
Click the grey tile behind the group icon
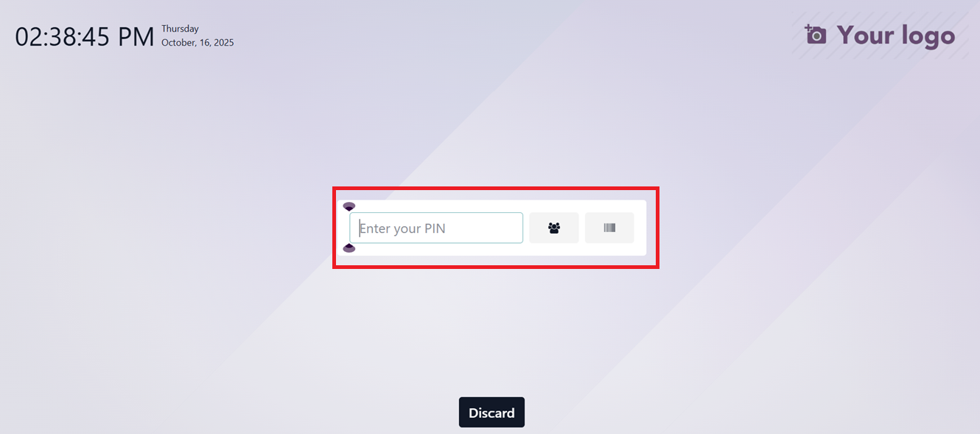(554, 228)
